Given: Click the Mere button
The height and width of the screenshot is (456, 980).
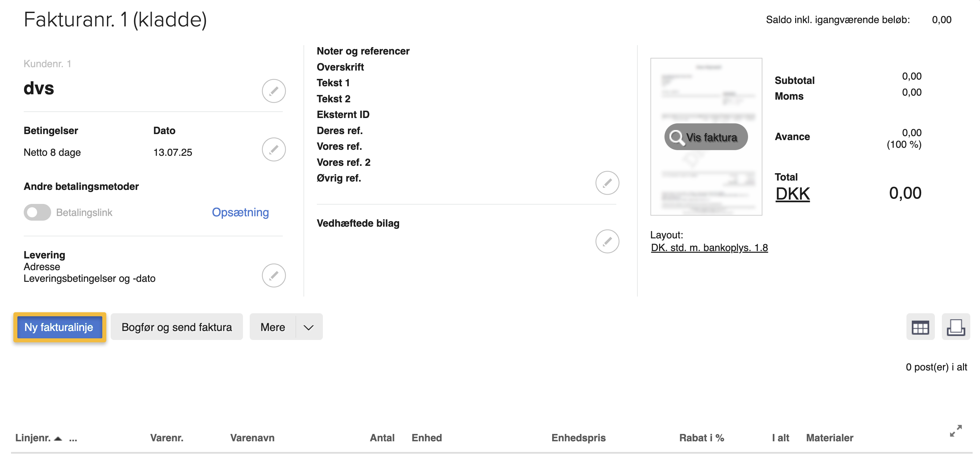Looking at the screenshot, I should coord(272,327).
